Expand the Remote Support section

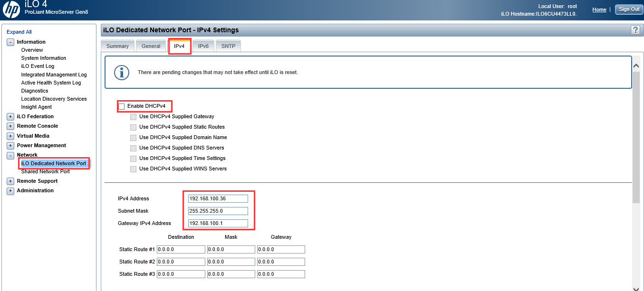click(10, 181)
